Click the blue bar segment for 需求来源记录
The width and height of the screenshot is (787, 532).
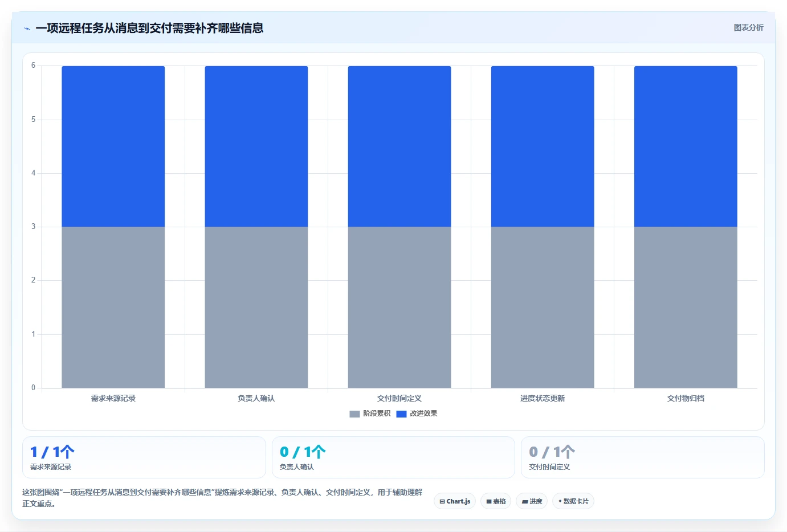(x=113, y=146)
